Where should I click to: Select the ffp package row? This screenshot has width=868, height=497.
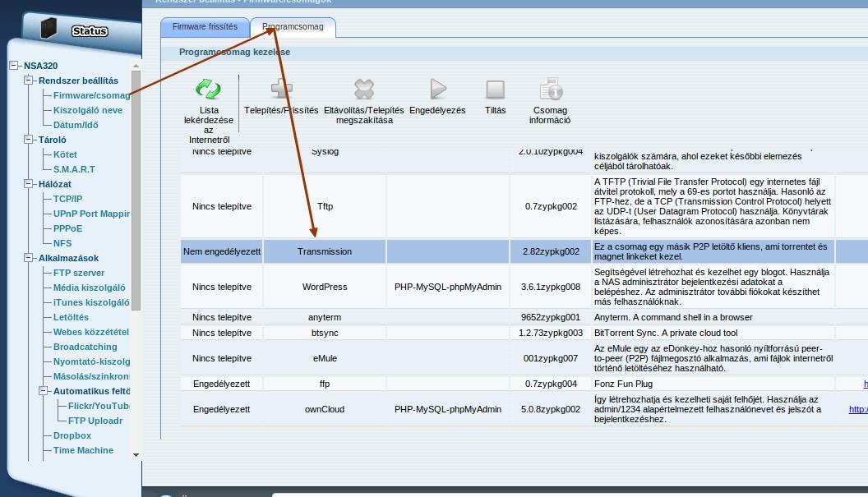tap(524, 384)
